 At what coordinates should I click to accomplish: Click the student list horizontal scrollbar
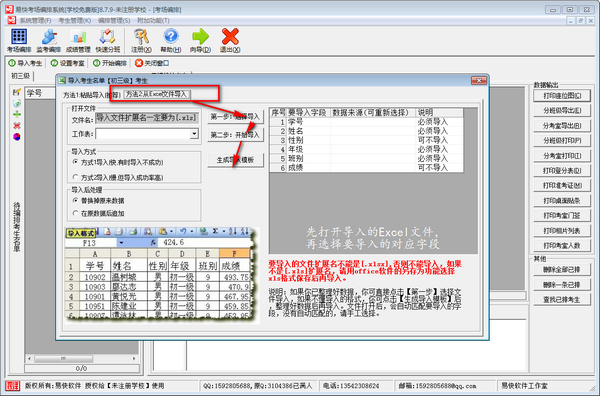click(82, 359)
